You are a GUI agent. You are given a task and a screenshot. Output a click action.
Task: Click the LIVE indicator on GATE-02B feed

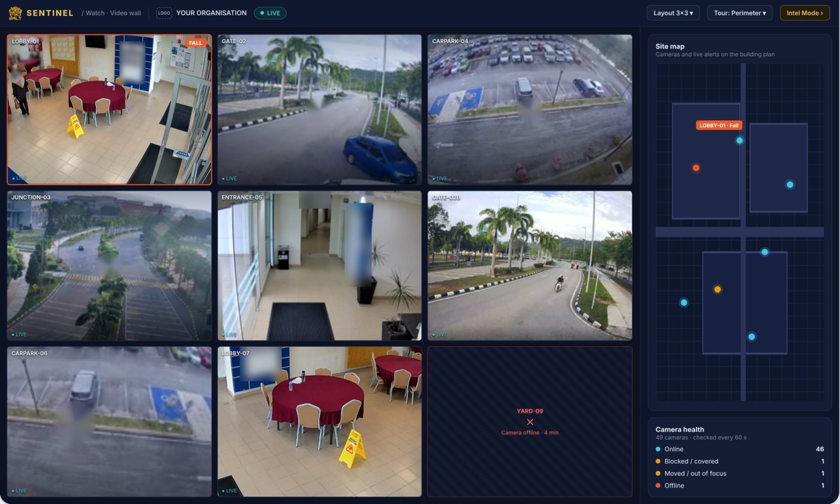coord(439,334)
